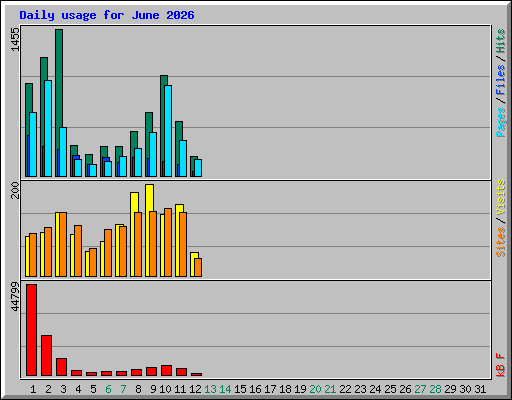Click the cyan pages bar for day 1
Image resolution: width=512 pixels, height=400 pixels.
point(33,144)
